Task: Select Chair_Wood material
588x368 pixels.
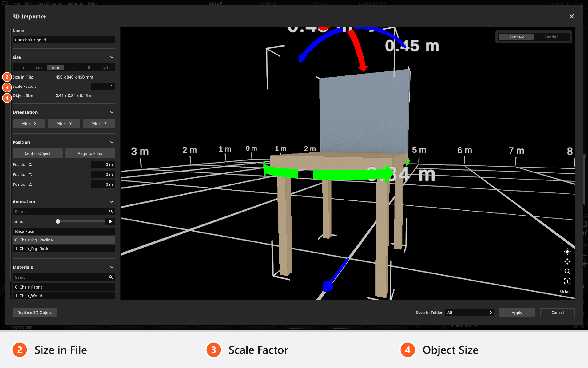Action: pos(64,296)
